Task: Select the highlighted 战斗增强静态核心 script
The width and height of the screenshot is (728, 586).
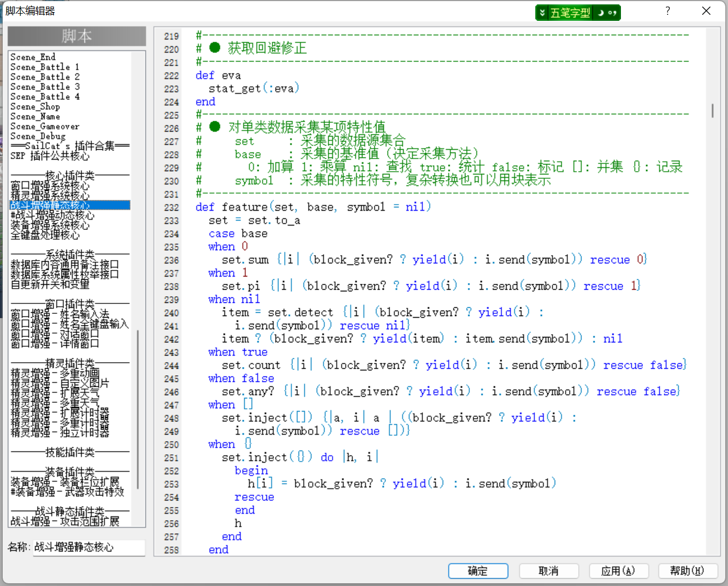Action: pos(70,205)
